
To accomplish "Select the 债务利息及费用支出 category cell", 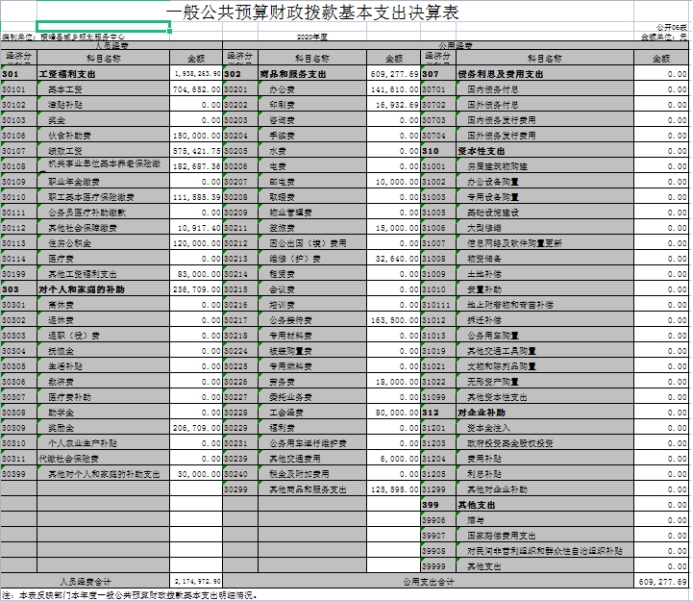I will [x=500, y=75].
